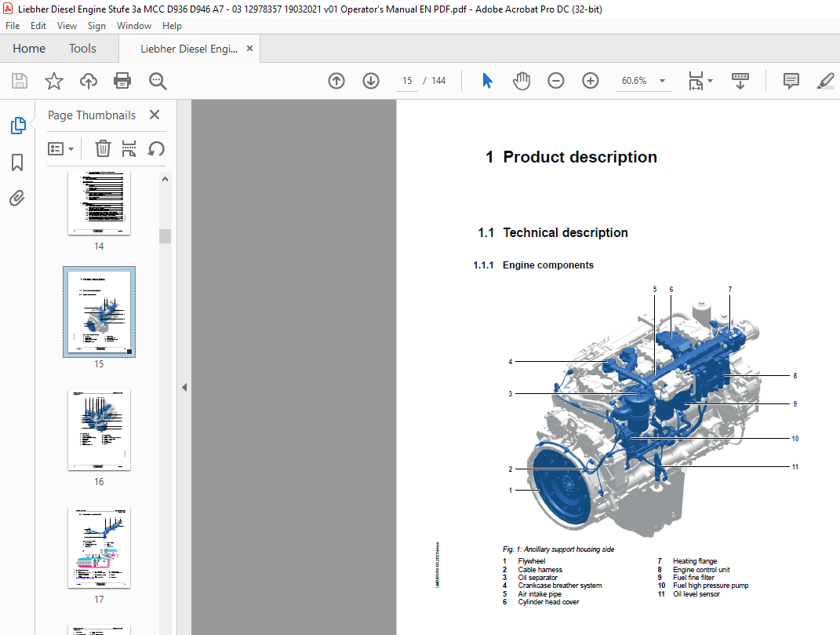Select page 16 thumbnail

coord(99,429)
